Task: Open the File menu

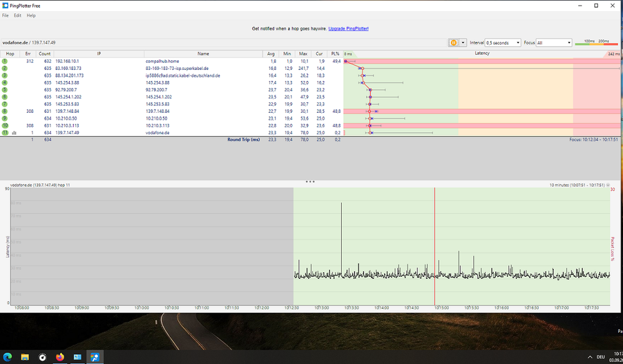Action: point(6,15)
